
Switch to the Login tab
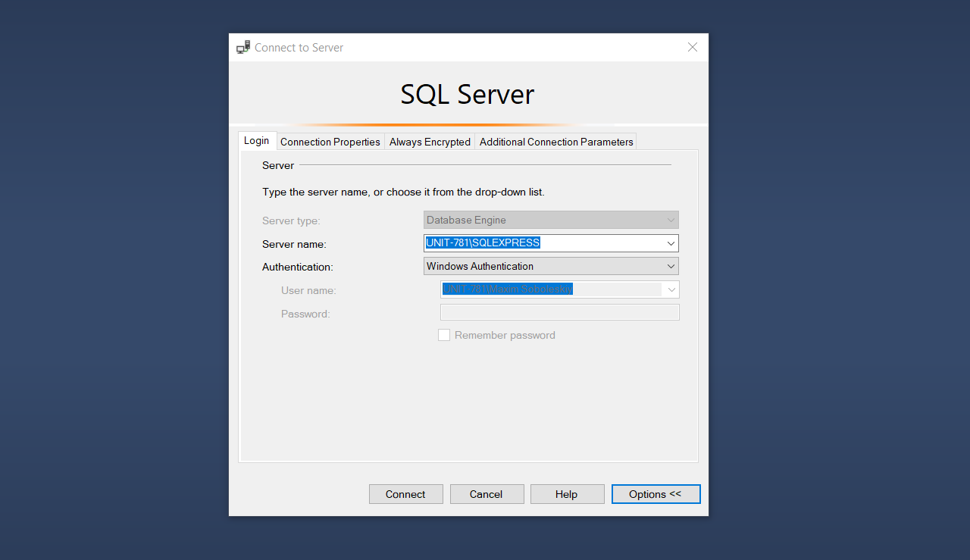256,141
